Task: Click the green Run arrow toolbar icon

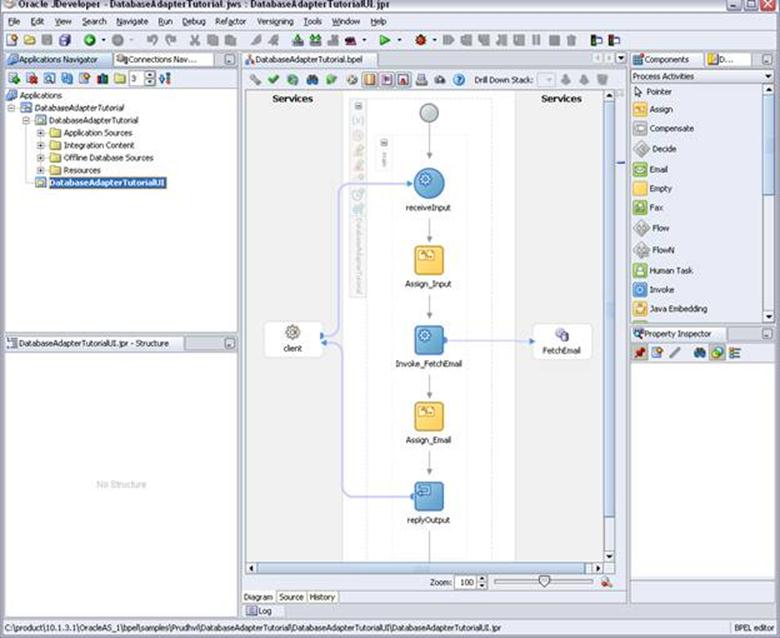Action: pyautogui.click(x=384, y=40)
